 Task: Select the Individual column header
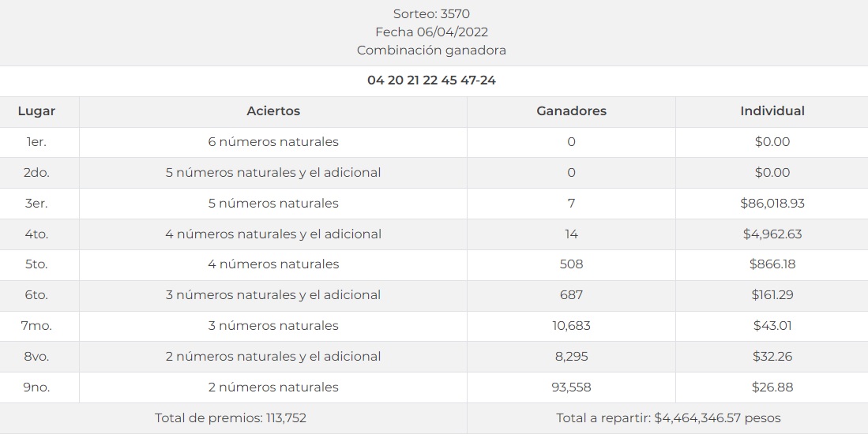(x=772, y=111)
